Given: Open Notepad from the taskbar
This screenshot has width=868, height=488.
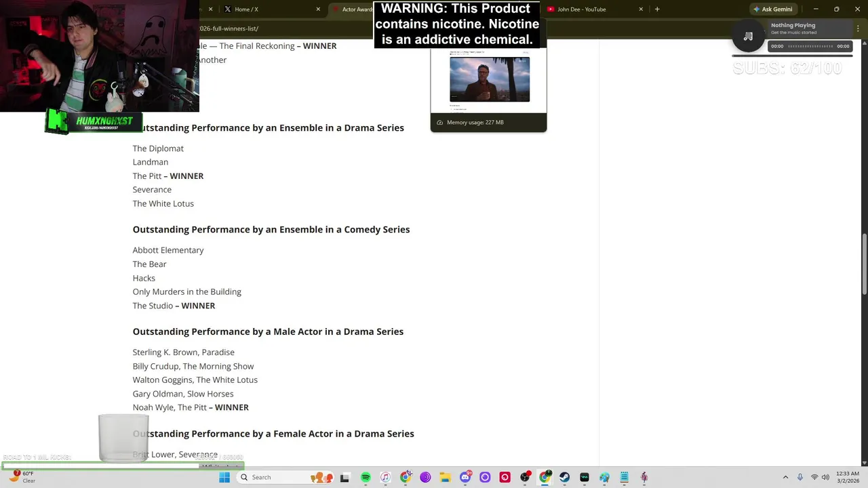Looking at the screenshot, I should click(625, 477).
